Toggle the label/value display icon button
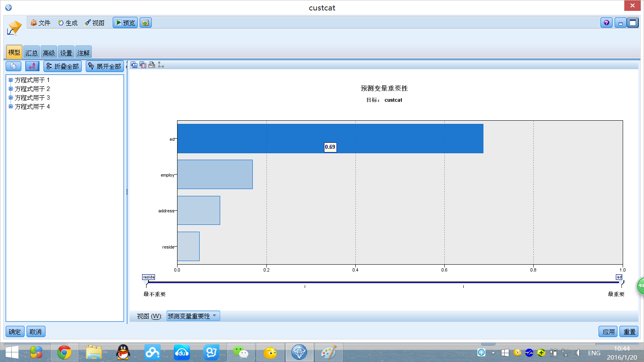 (32, 66)
